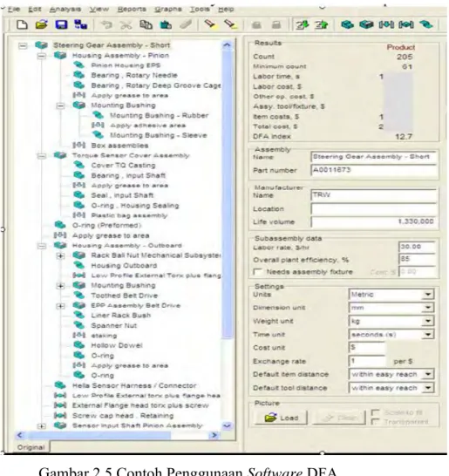
Task: Click the Life volume field
Action: pos(374,221)
